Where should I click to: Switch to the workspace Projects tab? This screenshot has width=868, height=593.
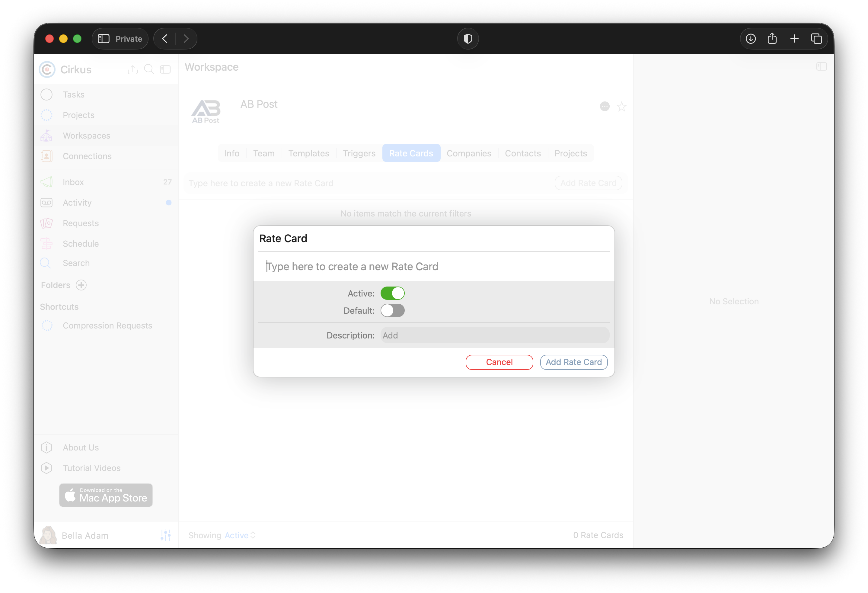click(x=571, y=153)
